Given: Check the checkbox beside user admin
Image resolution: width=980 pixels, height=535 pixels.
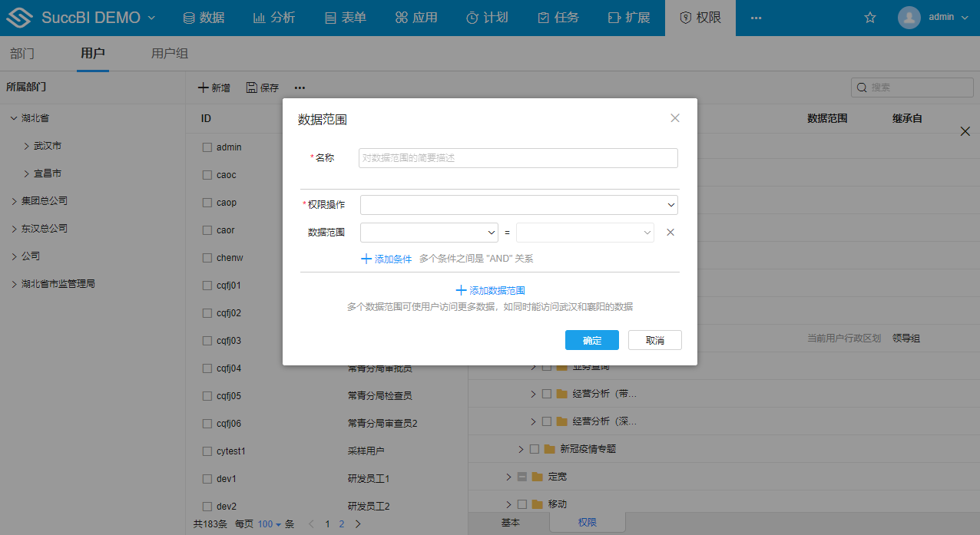Looking at the screenshot, I should 207,147.
